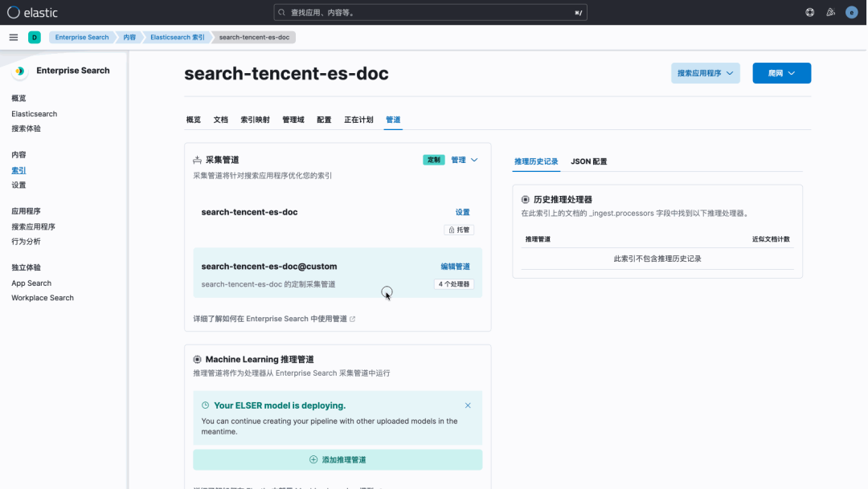Open the Index mappings tab
This screenshot has width=868, height=489.
point(256,120)
